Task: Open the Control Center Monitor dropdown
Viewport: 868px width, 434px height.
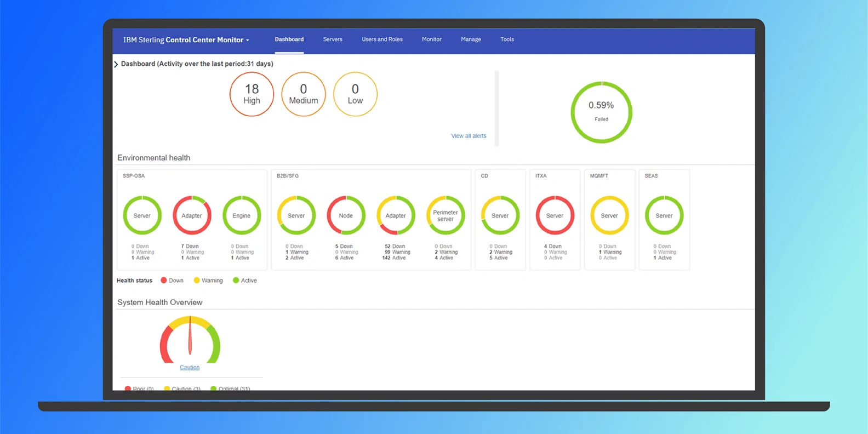Action: click(x=186, y=40)
